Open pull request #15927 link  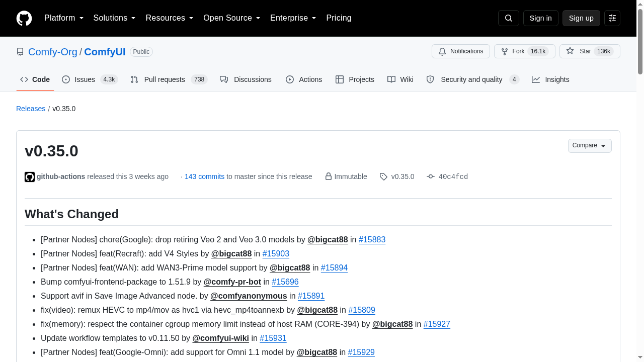tap(437, 324)
